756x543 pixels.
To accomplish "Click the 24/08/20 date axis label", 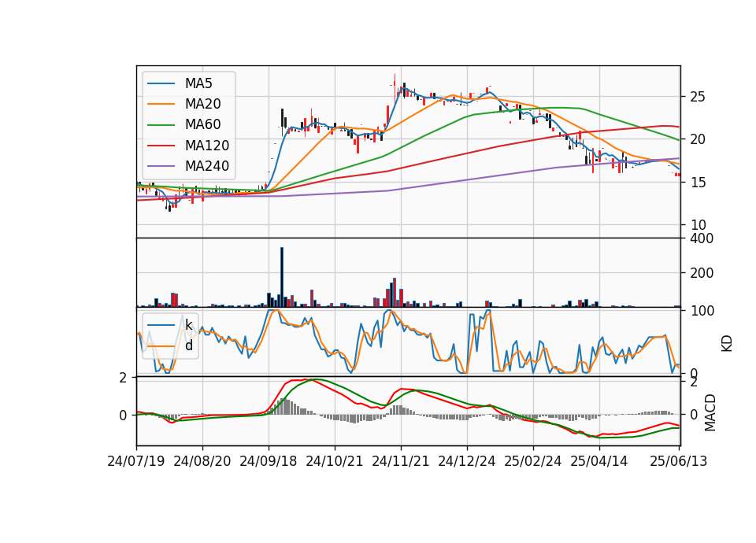I will pos(202,461).
